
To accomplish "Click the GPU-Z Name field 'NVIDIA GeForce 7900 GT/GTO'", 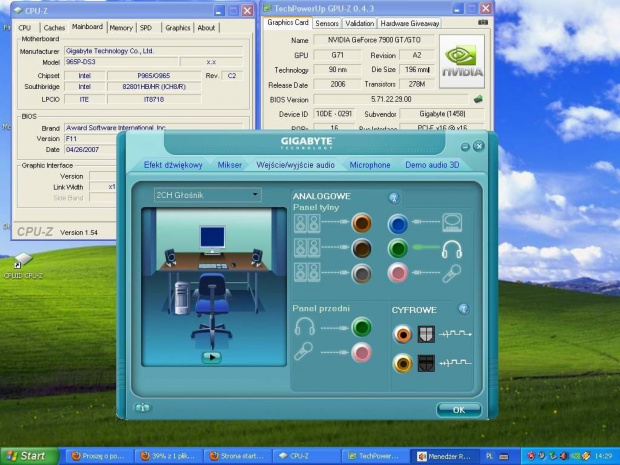I will 374,40.
